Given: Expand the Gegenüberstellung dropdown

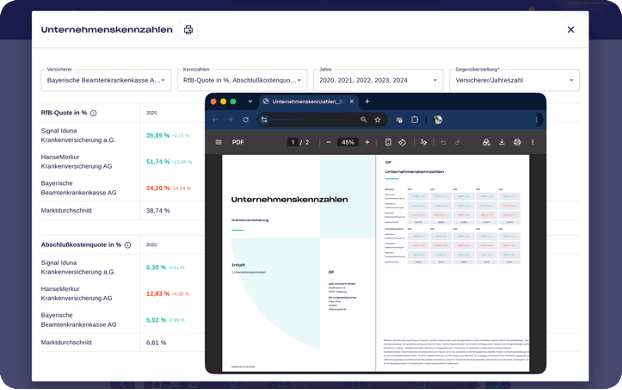Looking at the screenshot, I should (514, 80).
